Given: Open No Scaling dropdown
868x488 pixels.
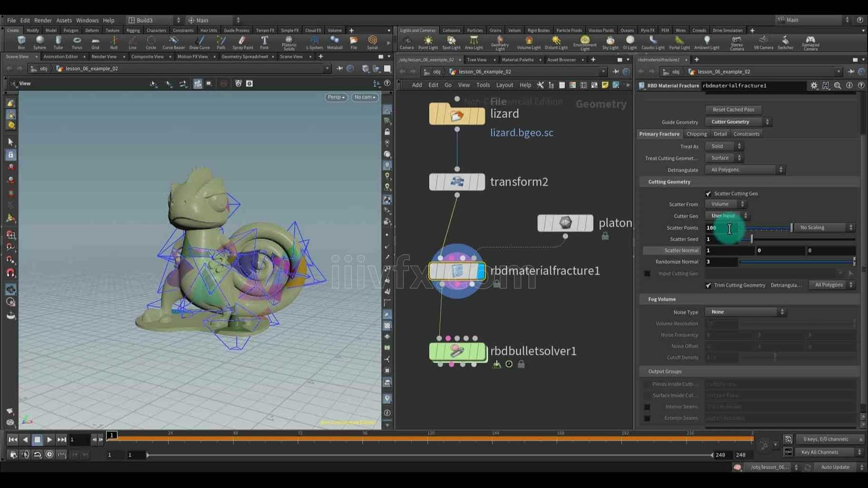Looking at the screenshot, I should (824, 228).
